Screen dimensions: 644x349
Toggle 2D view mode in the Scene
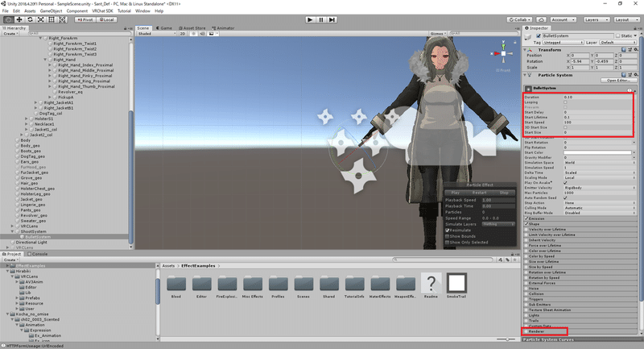pos(183,33)
